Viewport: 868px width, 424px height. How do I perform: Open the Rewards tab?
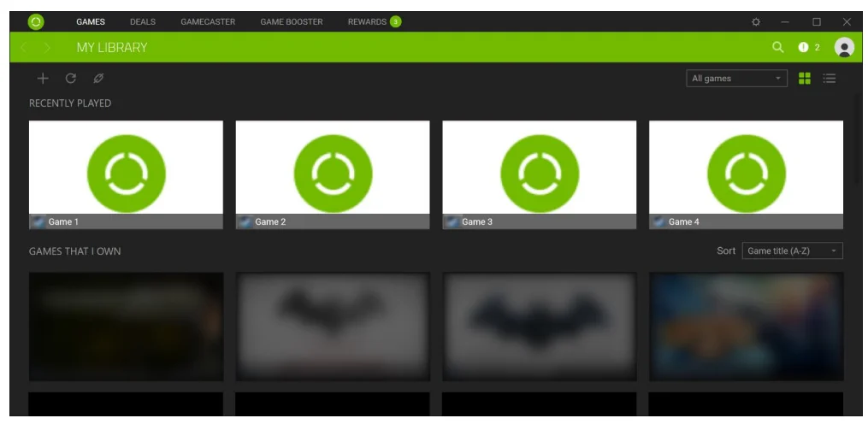[367, 22]
